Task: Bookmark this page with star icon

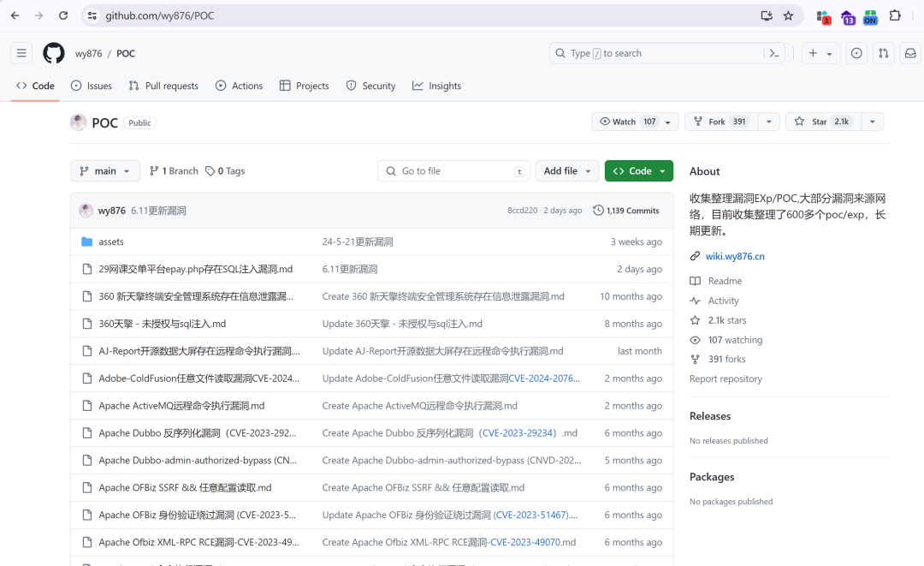Action: pyautogui.click(x=789, y=16)
